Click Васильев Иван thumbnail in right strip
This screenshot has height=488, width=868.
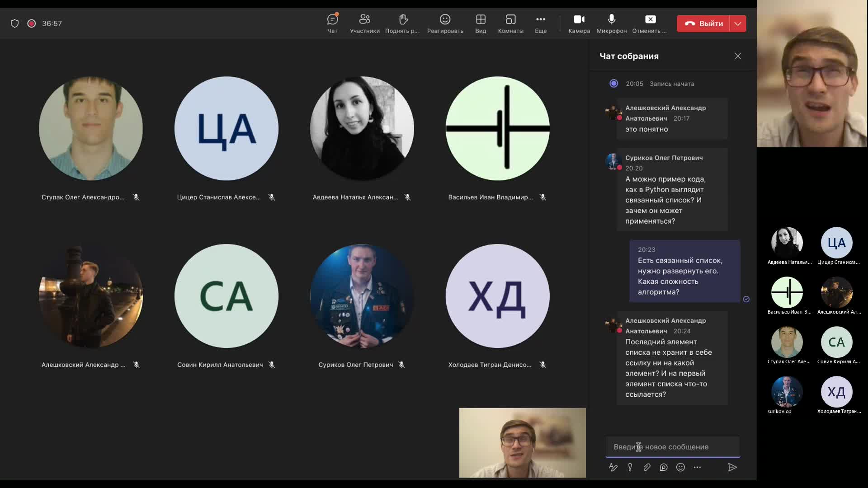click(x=787, y=292)
